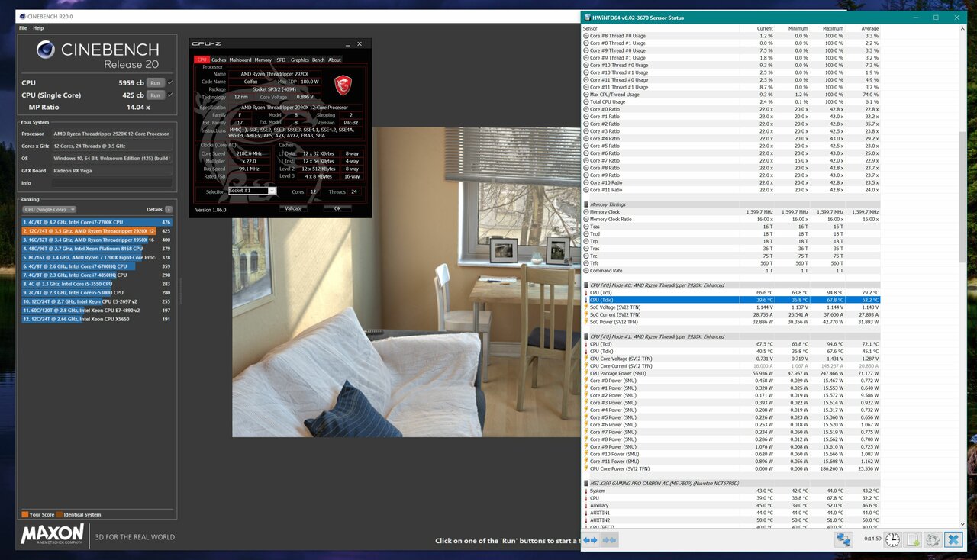Start HWiNFO logging with the document icon
This screenshot has width=977, height=560.
(912, 539)
